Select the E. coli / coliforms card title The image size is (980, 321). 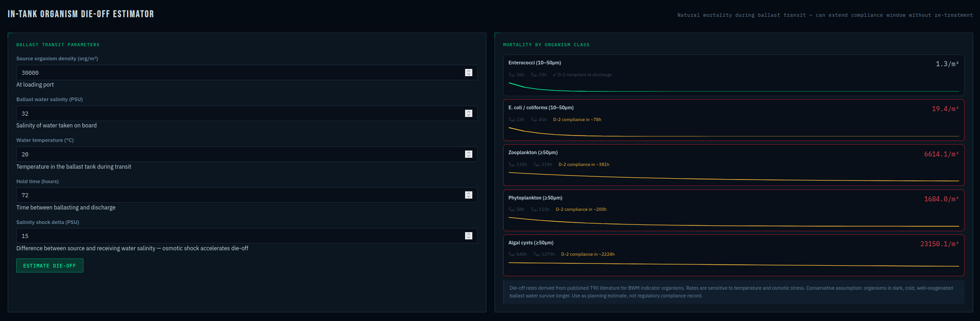pyautogui.click(x=541, y=107)
